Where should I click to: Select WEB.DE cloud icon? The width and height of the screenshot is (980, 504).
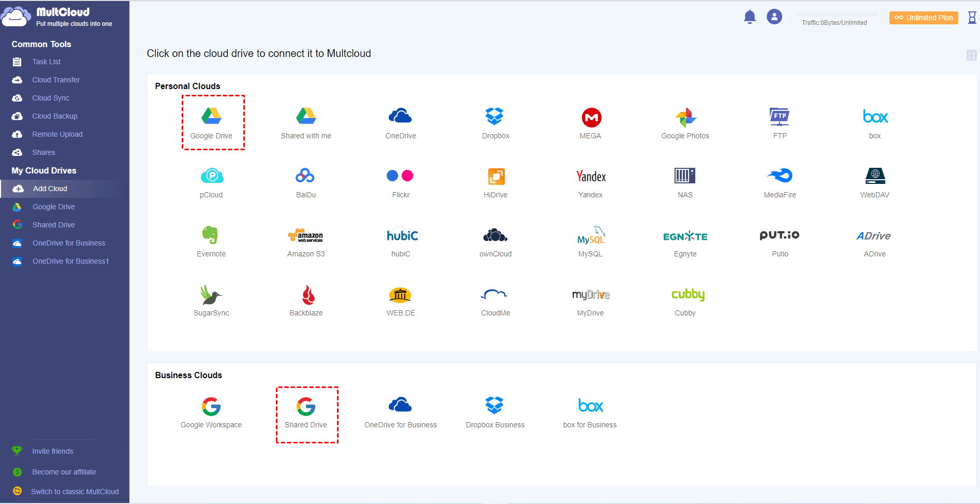click(x=401, y=295)
